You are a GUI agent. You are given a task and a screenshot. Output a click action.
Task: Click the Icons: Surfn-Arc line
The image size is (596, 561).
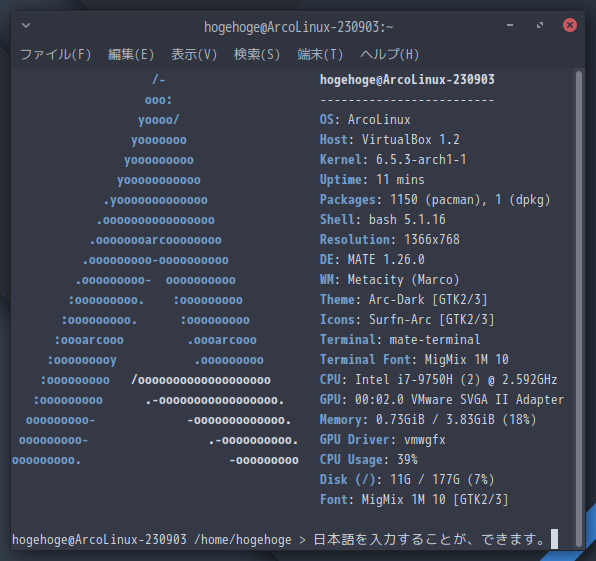pyautogui.click(x=407, y=320)
